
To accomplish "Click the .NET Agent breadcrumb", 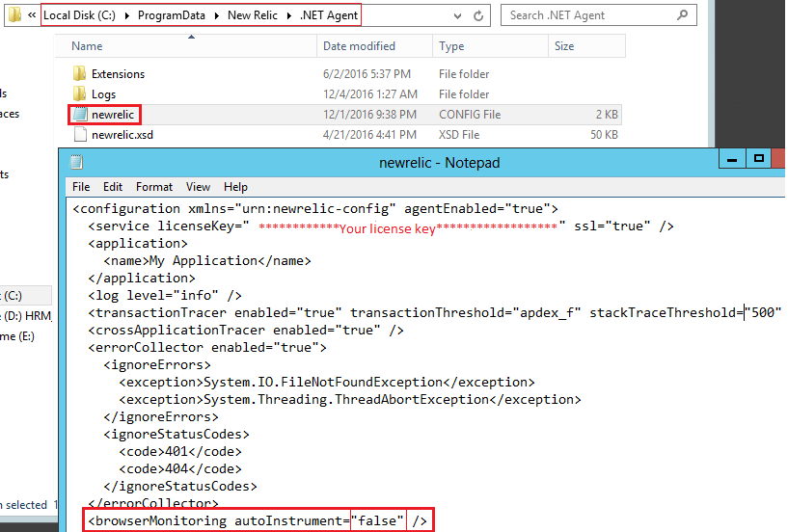I will 329,15.
